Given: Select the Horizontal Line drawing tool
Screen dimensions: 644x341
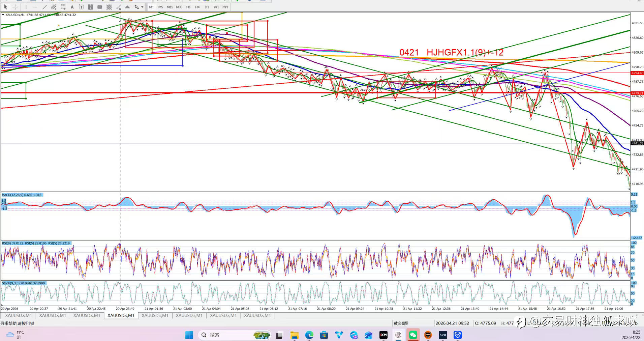Looking at the screenshot, I should coord(35,7).
